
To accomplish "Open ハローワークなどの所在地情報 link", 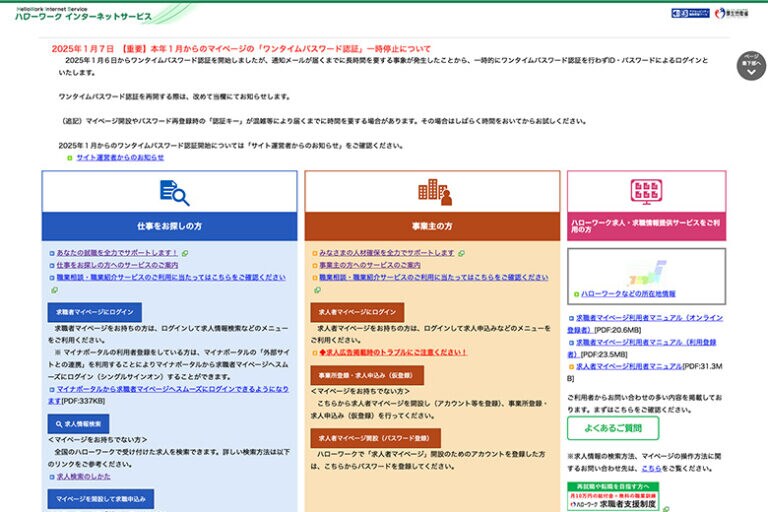I will click(628, 294).
